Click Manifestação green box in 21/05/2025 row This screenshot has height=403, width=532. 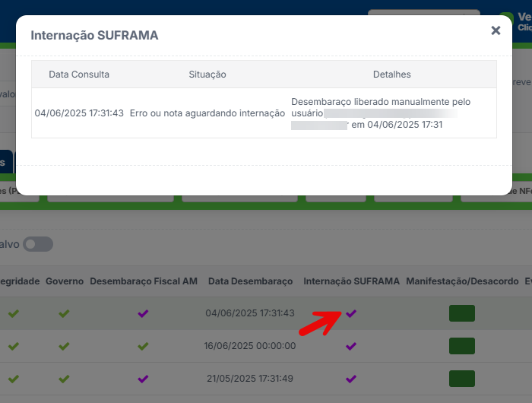pos(462,379)
